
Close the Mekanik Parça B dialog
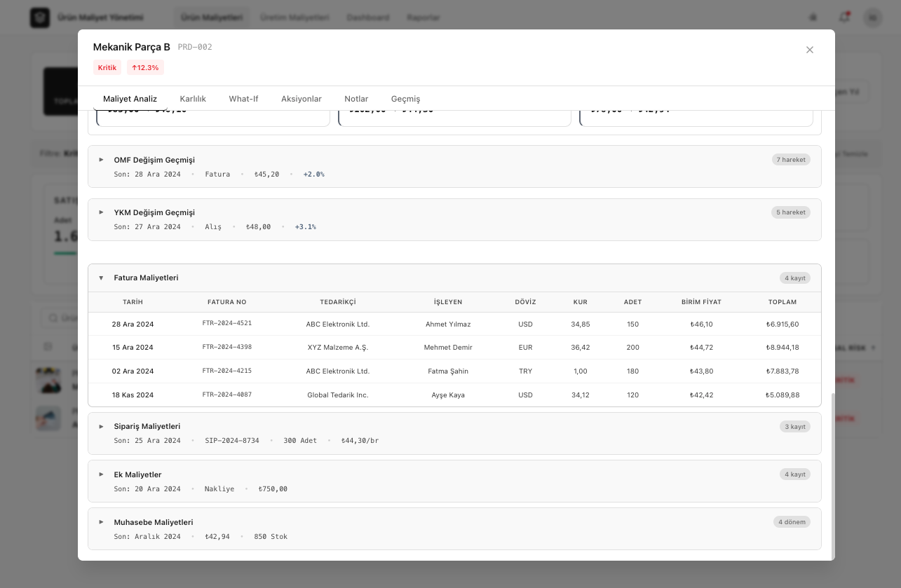point(809,50)
